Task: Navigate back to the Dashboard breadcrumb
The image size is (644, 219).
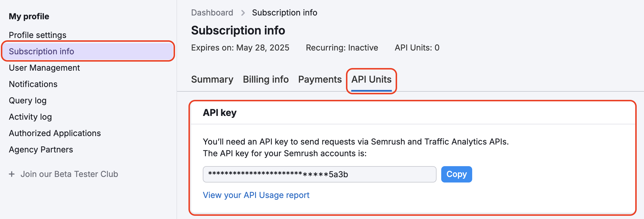Action: 212,13
